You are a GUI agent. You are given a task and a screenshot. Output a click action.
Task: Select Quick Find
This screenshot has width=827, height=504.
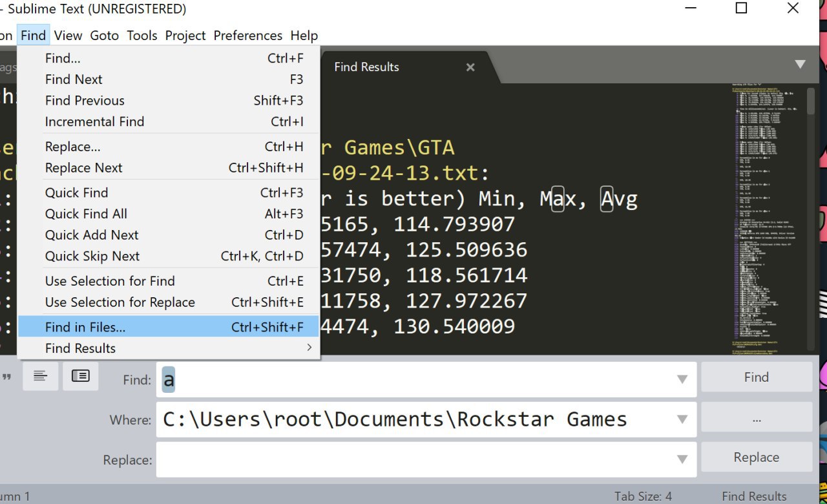tap(169, 193)
